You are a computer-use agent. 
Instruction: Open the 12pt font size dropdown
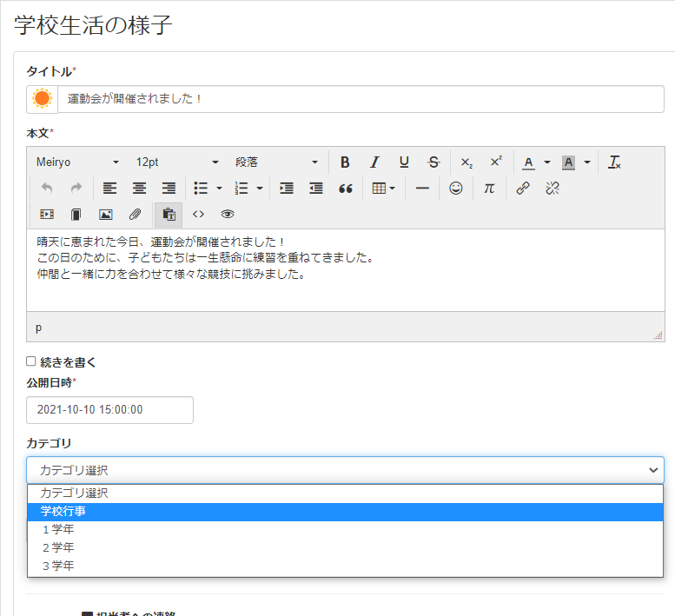[177, 162]
